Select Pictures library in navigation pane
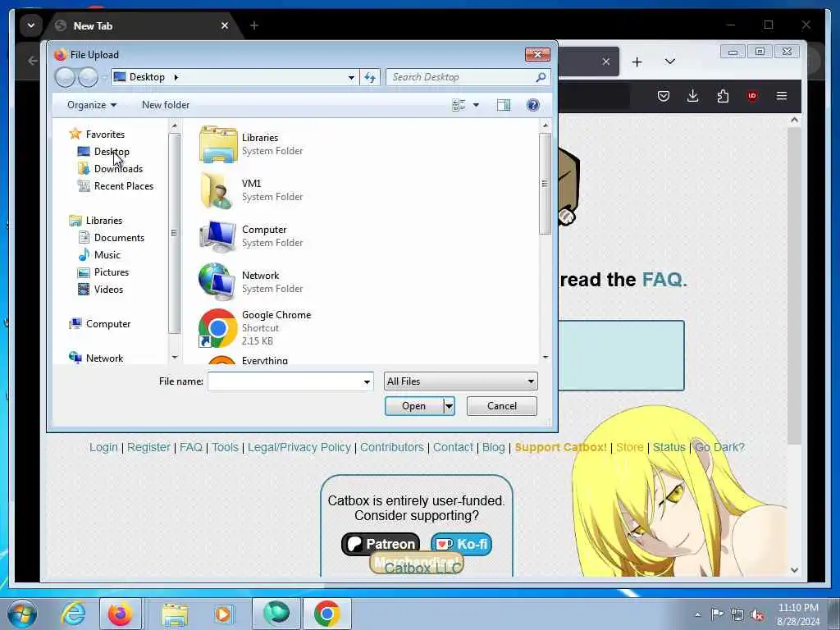This screenshot has width=840, height=630. click(x=112, y=272)
